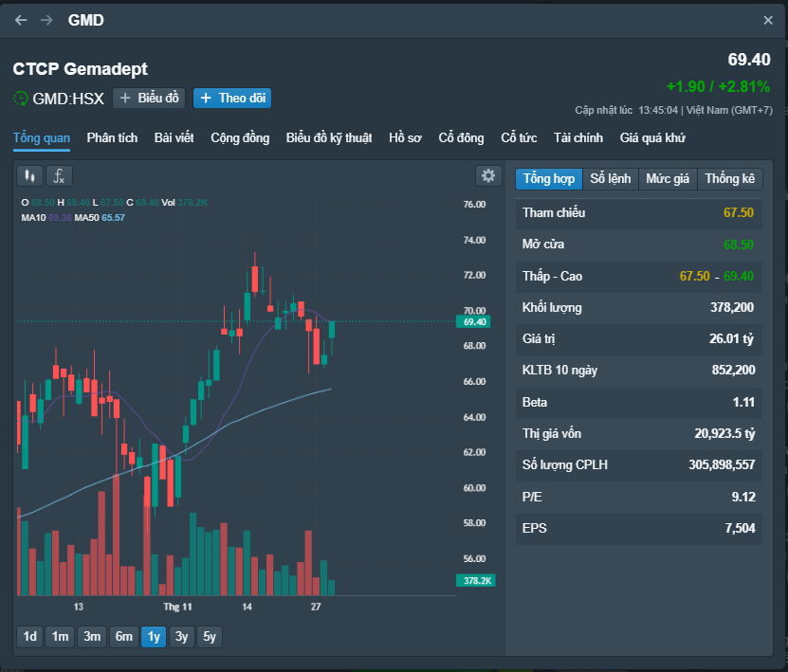This screenshot has height=672, width=788.
Task: Open the Cổ tức tab
Action: pyautogui.click(x=519, y=137)
